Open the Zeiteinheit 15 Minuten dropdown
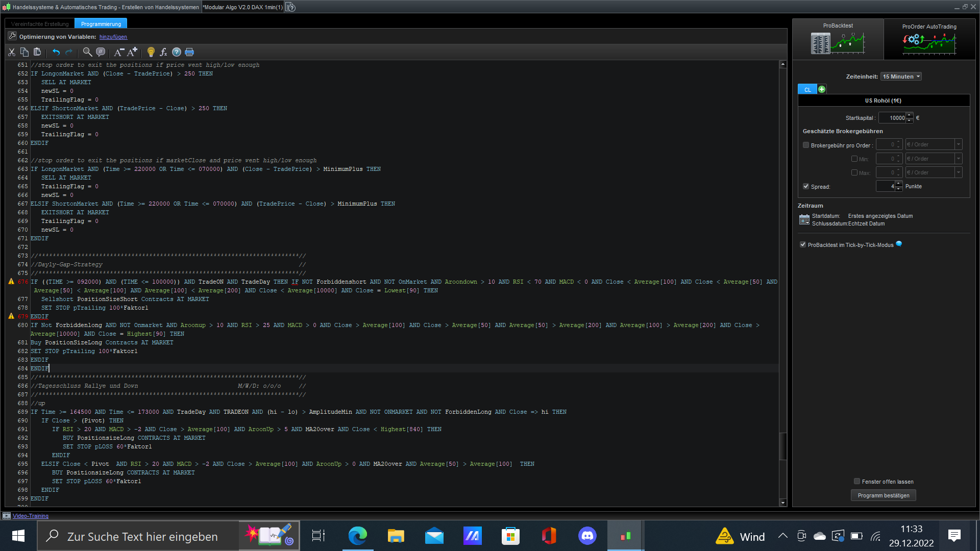 (x=901, y=77)
